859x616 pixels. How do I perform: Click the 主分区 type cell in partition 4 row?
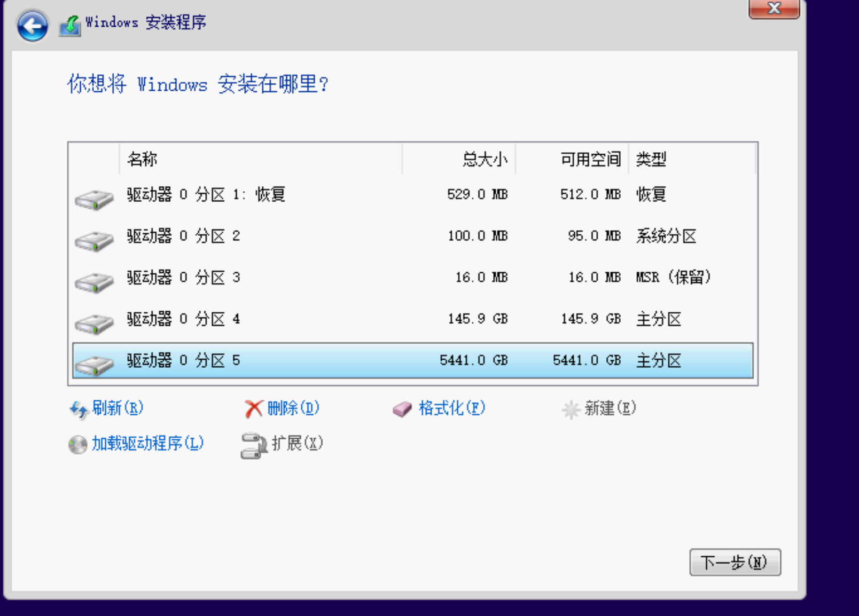point(659,319)
